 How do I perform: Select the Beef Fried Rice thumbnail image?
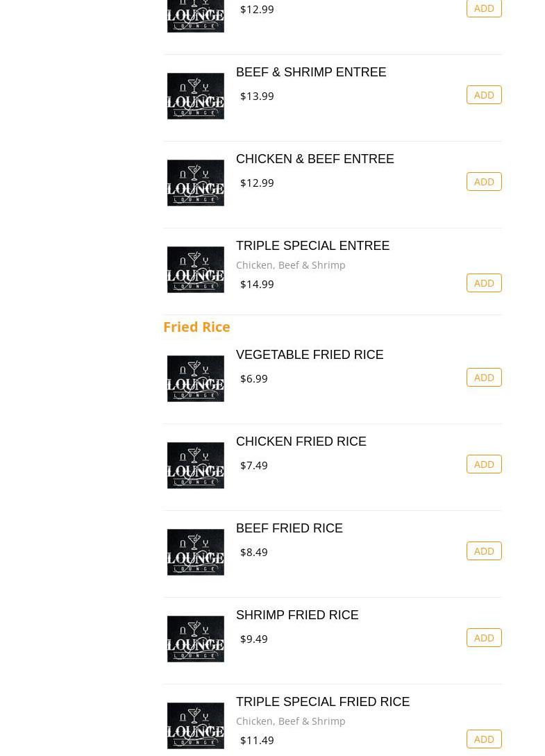point(196,553)
